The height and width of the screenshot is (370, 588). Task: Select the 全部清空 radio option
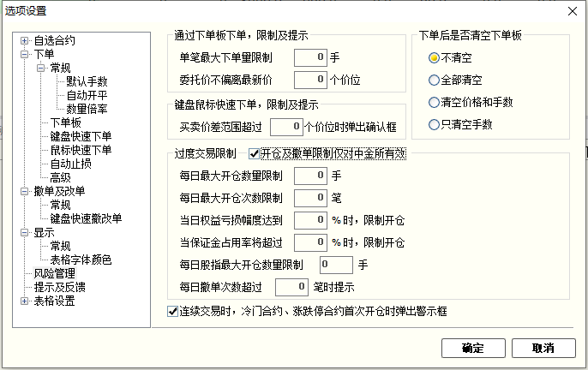[x=434, y=80]
